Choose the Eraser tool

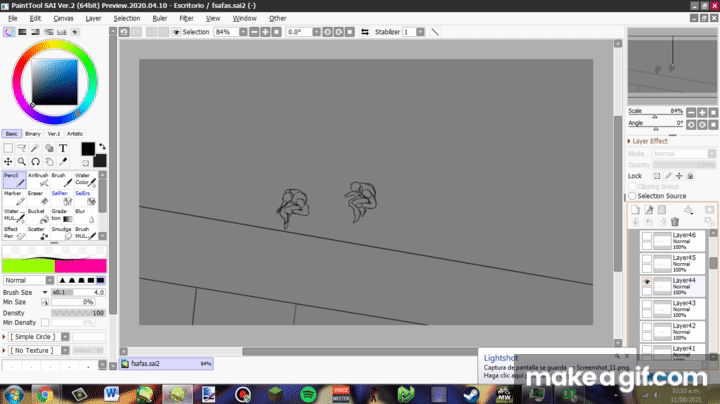tap(37, 198)
